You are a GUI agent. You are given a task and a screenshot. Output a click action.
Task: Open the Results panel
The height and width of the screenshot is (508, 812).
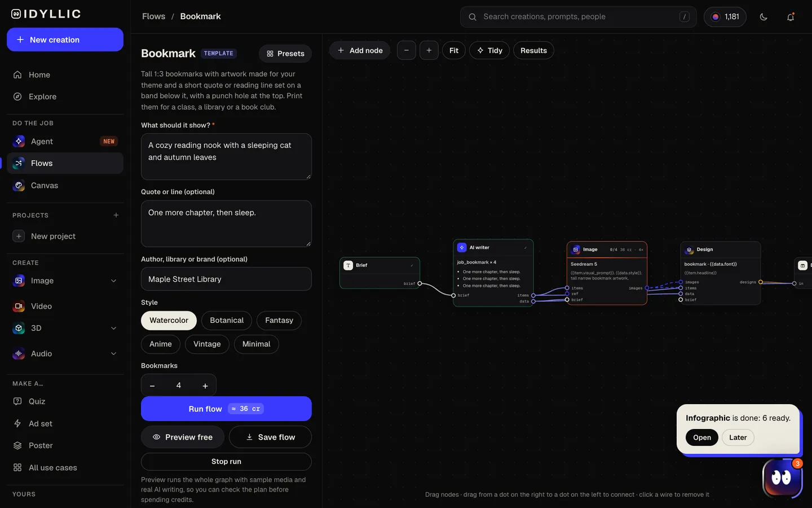pos(533,50)
